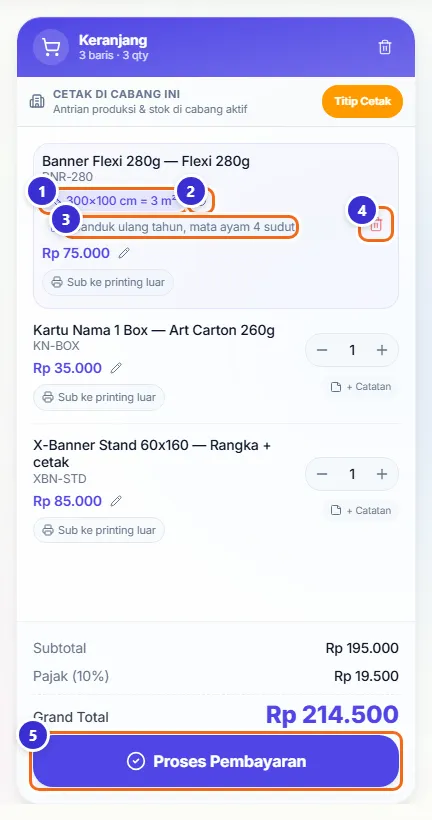The width and height of the screenshot is (432, 820).
Task: Increase the X-Banner Stand quantity
Action: coord(382,474)
